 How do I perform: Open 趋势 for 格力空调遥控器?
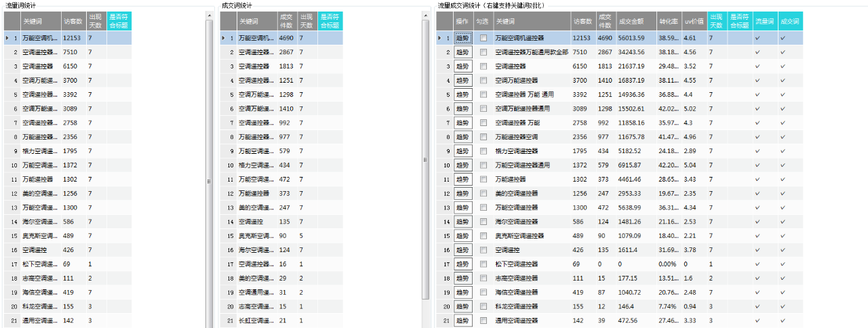(x=462, y=151)
